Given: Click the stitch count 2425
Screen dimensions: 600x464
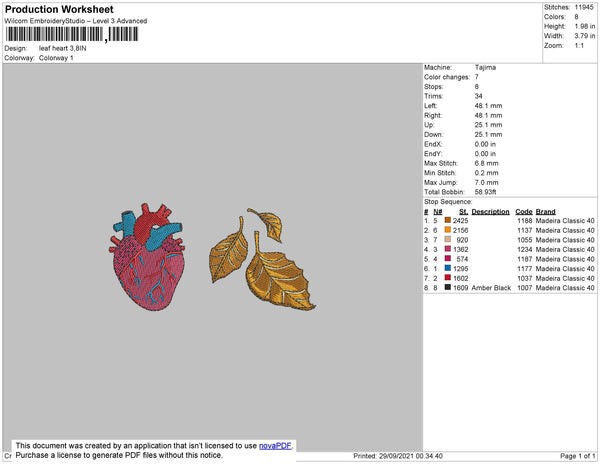Looking at the screenshot, I should point(460,221).
